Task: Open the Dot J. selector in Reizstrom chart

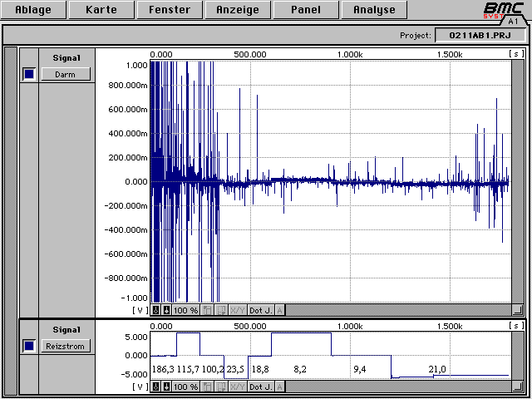Action: pos(260,387)
